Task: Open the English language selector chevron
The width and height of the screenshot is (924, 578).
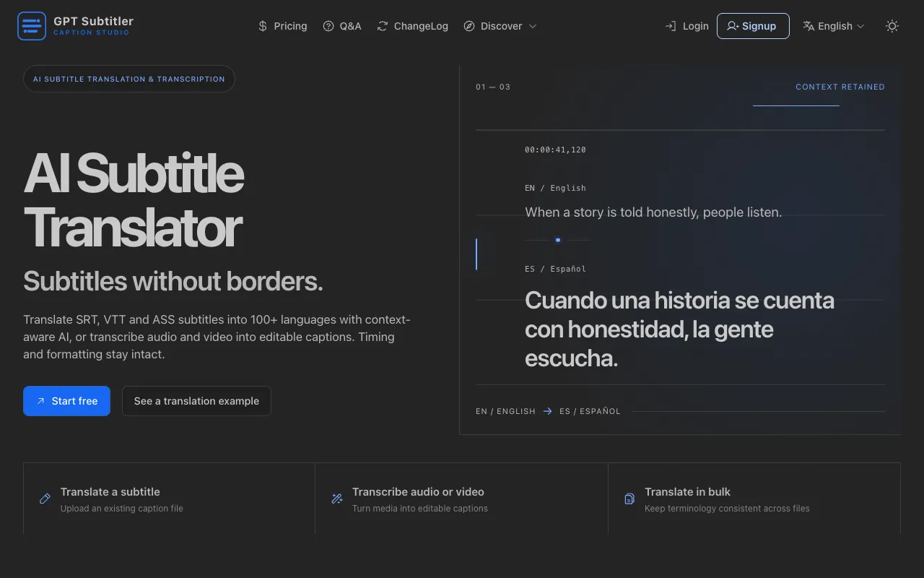Action: [x=860, y=26]
